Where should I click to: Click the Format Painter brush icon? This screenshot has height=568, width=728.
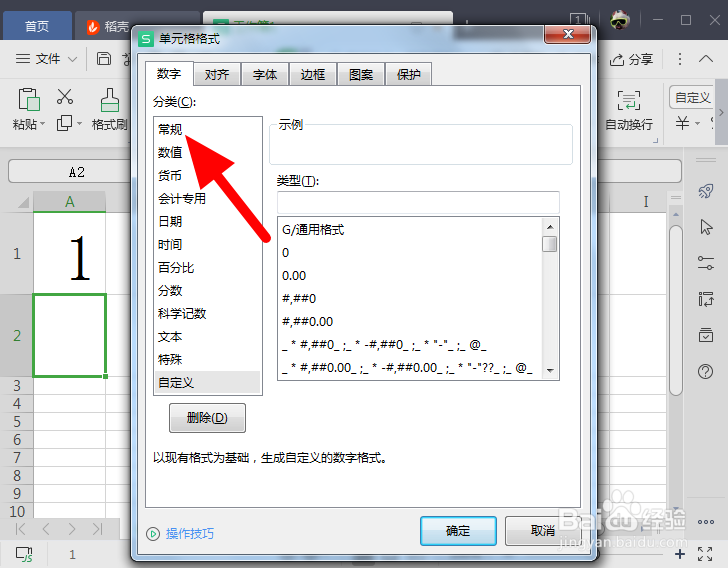110,100
